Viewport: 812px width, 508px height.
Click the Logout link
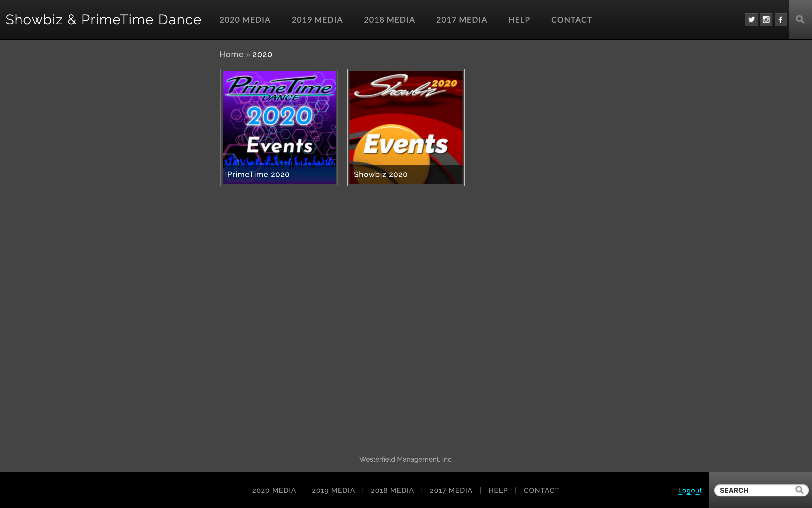pyautogui.click(x=690, y=490)
